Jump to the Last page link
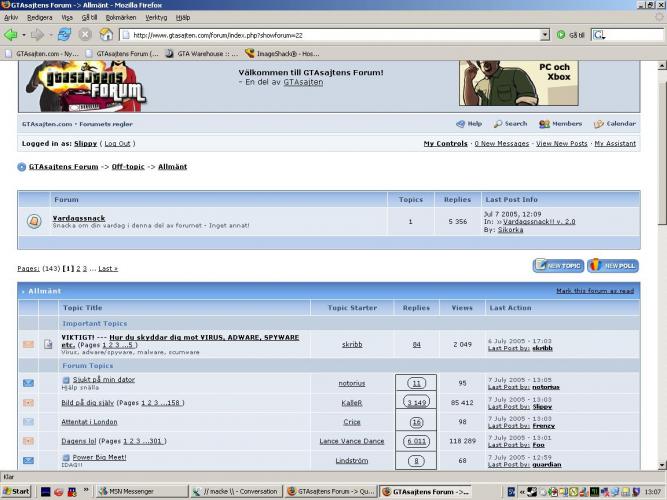The width and height of the screenshot is (667, 500). 108,269
